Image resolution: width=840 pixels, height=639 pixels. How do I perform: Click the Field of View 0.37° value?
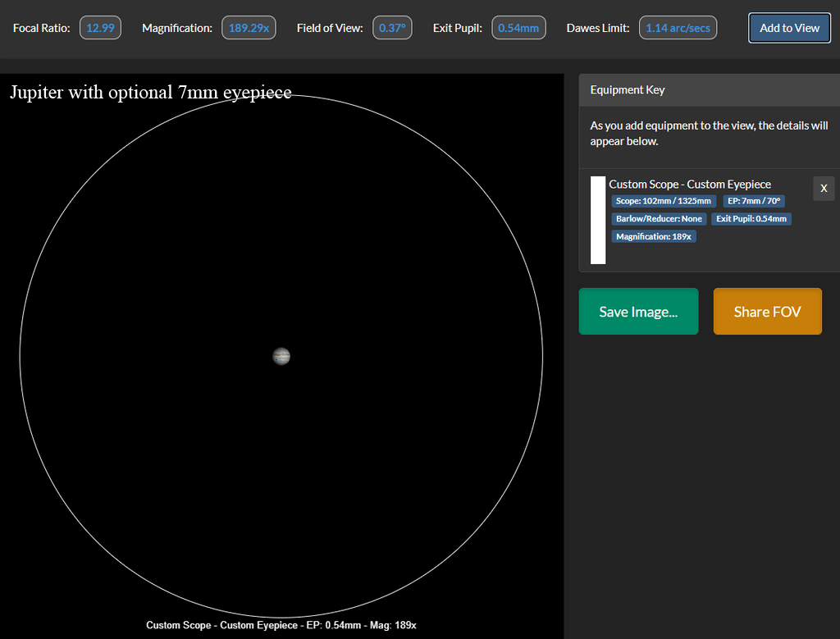coord(392,28)
